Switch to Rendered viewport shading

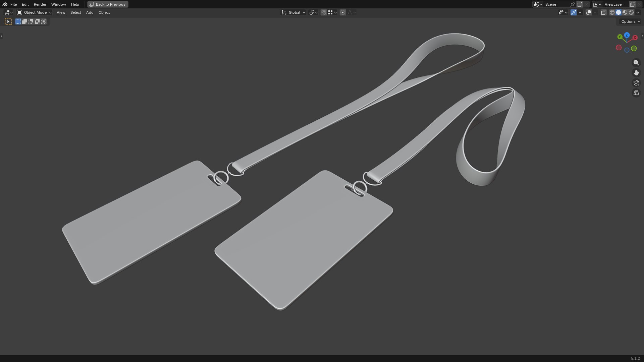[631, 12]
